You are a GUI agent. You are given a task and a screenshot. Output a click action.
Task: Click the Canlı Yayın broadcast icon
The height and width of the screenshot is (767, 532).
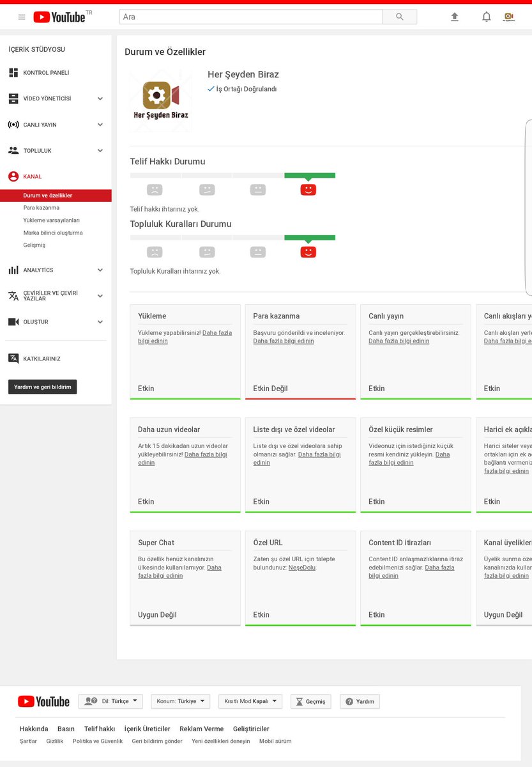tap(13, 125)
